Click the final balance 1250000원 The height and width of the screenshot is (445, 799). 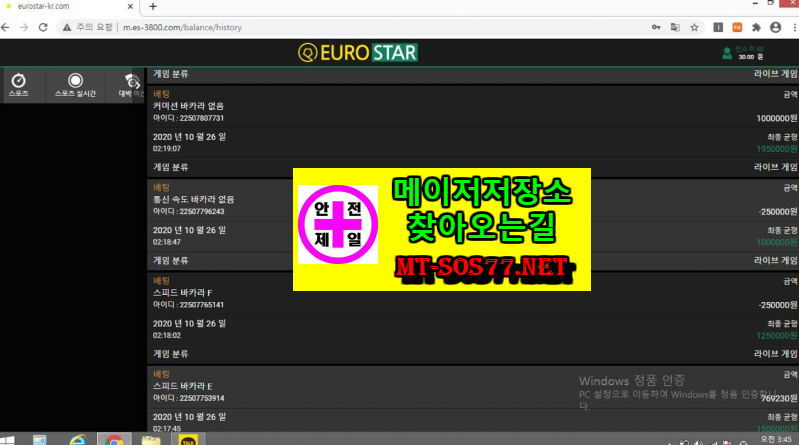coord(777,335)
